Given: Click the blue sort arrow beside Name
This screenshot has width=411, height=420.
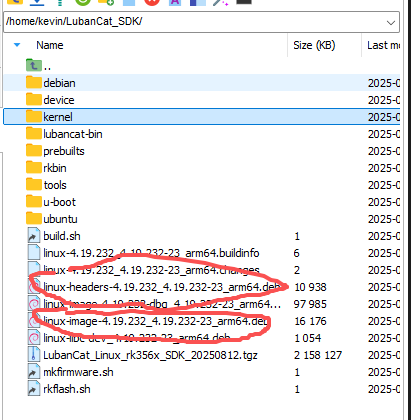Looking at the screenshot, I should (17, 44).
